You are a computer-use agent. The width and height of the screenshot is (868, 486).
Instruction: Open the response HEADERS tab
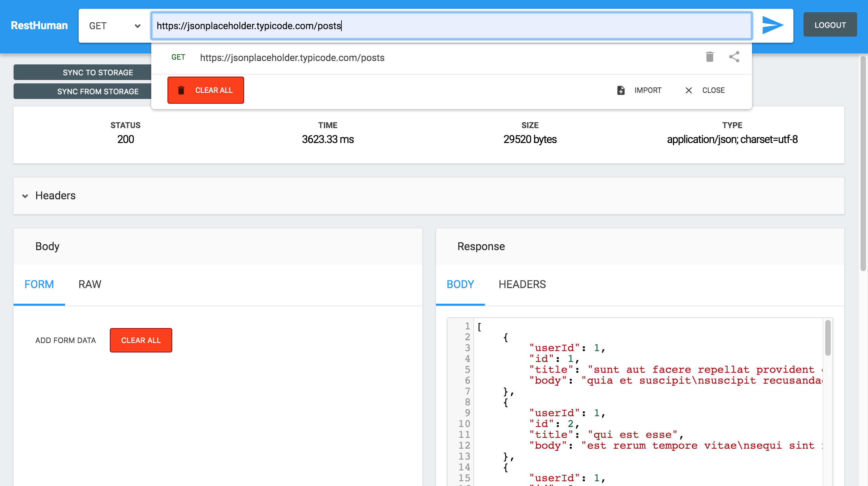pos(522,284)
